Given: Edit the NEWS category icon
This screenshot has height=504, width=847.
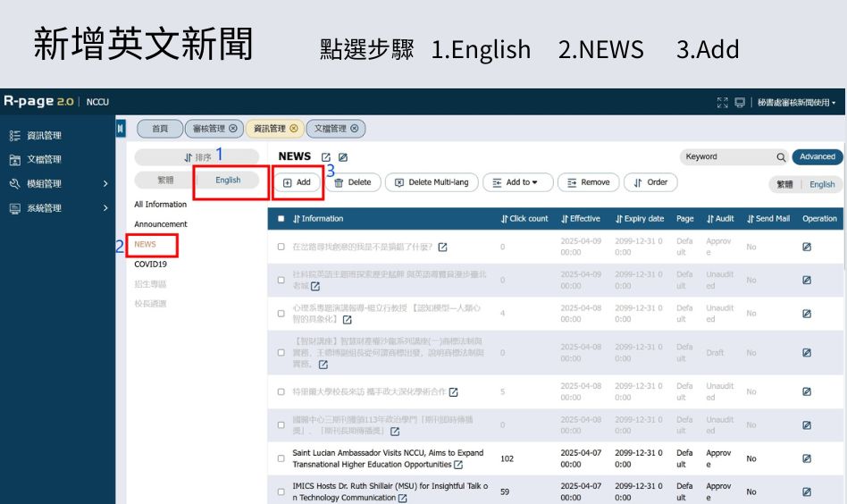Looking at the screenshot, I should (343, 157).
